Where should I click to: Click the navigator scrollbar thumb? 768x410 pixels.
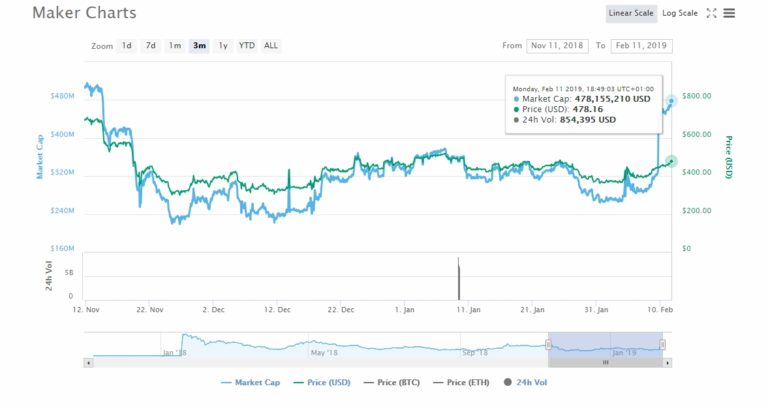point(605,363)
